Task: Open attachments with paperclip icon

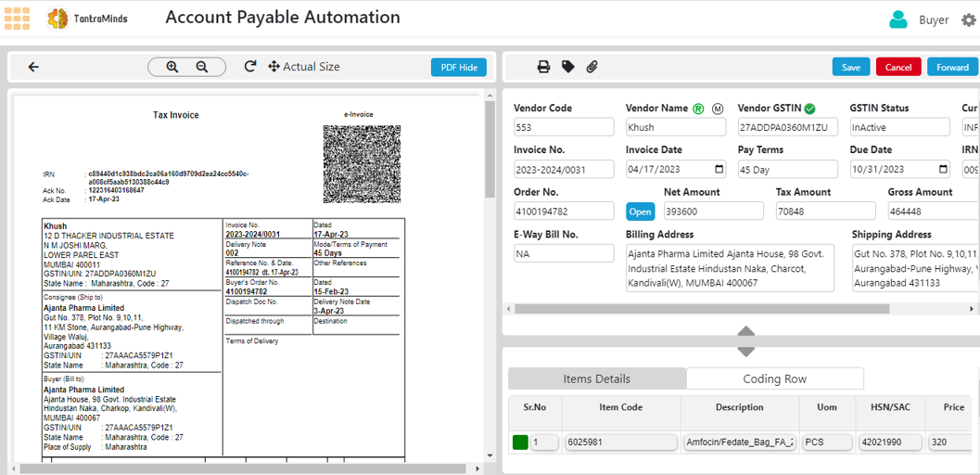Action: 592,67
